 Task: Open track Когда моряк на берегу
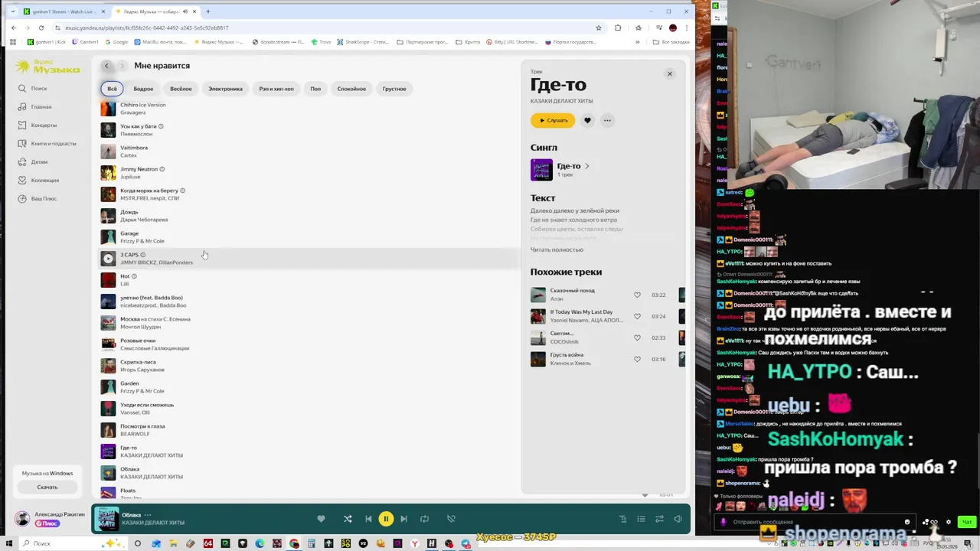click(149, 191)
